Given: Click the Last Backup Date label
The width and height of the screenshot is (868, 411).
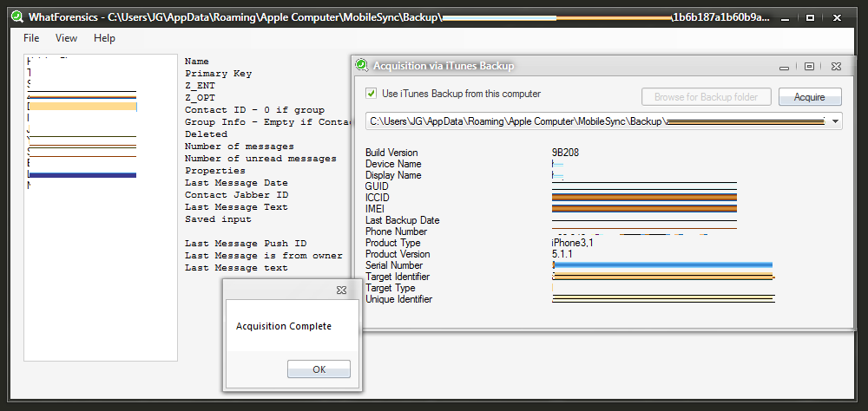Looking at the screenshot, I should (403, 220).
